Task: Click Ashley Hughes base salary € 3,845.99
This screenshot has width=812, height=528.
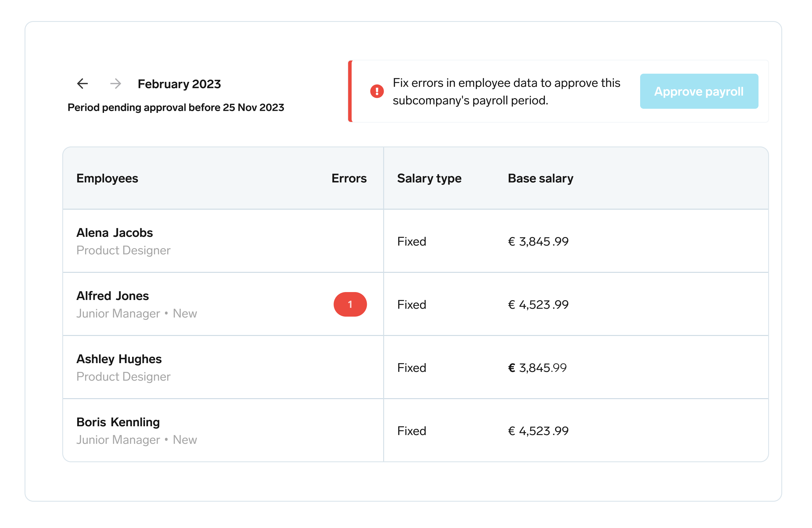Action: [x=537, y=368]
